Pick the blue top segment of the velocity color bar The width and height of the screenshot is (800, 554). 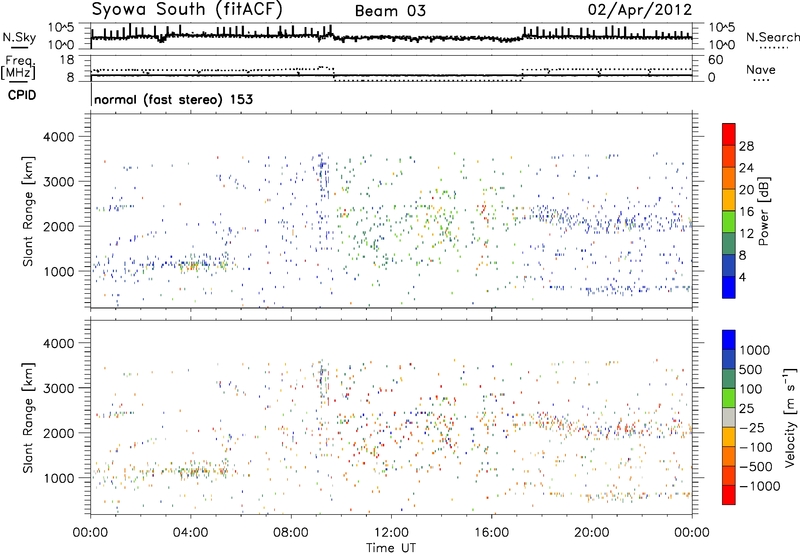tap(729, 340)
